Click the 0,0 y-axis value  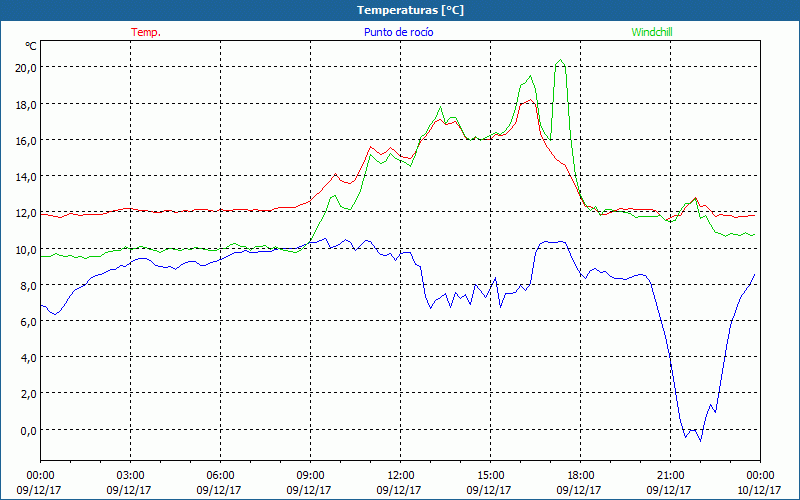[28, 430]
